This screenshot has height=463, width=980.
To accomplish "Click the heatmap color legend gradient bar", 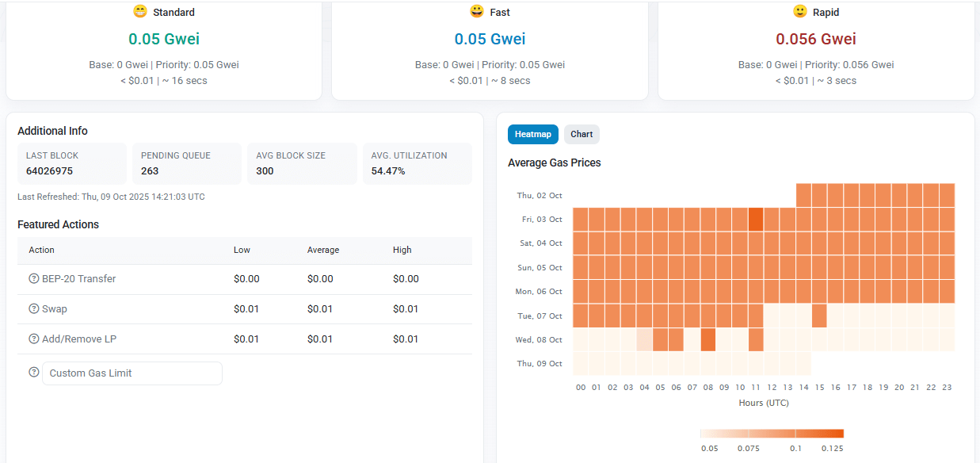I will click(x=772, y=434).
